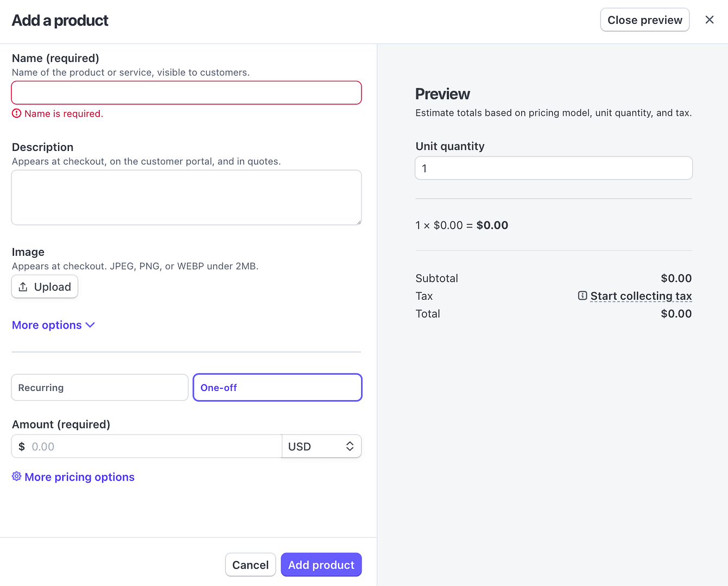The height and width of the screenshot is (586, 728).
Task: Open the USD currency dropdown
Action: pyautogui.click(x=321, y=446)
